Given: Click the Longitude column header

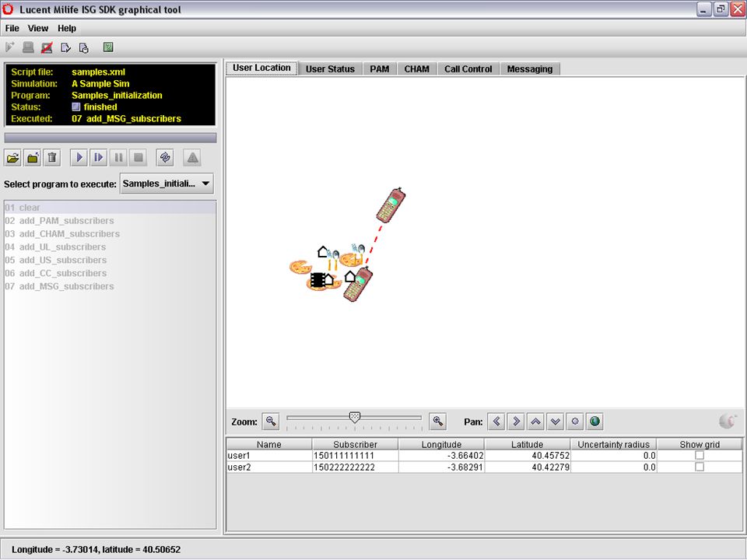Looking at the screenshot, I should tap(442, 444).
